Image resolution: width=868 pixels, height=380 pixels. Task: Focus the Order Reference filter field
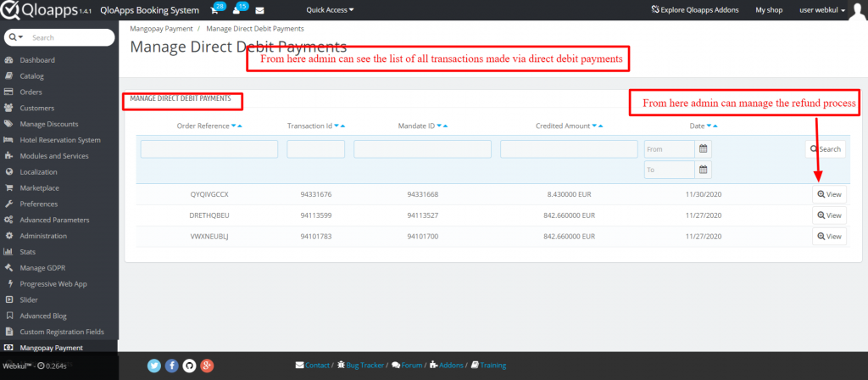[x=209, y=149]
